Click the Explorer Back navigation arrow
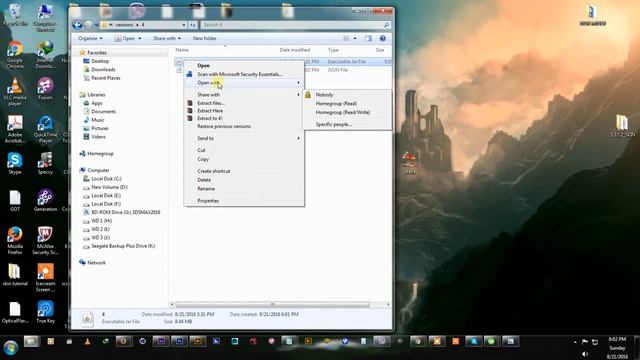Image resolution: width=640 pixels, height=360 pixels. [77, 25]
